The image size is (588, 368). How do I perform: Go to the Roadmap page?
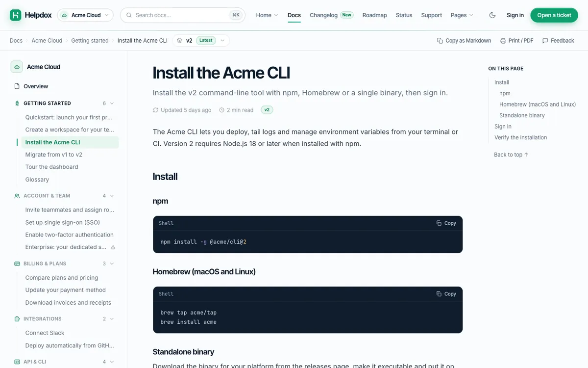(x=374, y=15)
